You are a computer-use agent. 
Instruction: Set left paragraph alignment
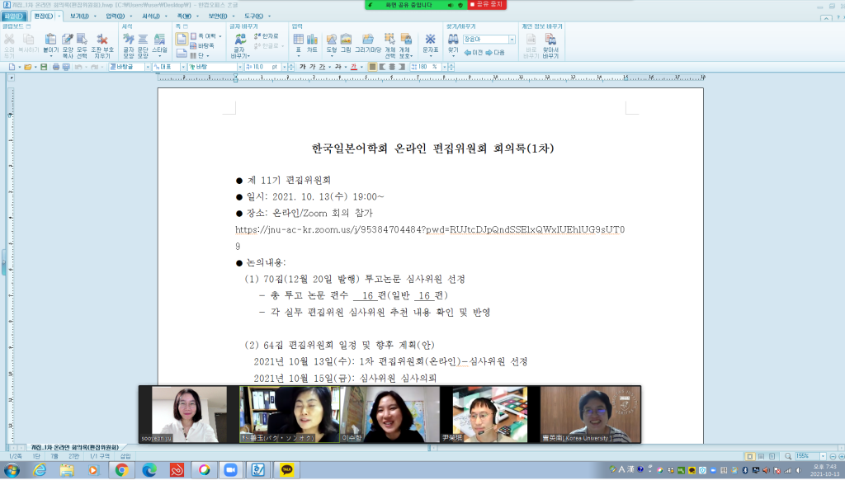click(382, 68)
